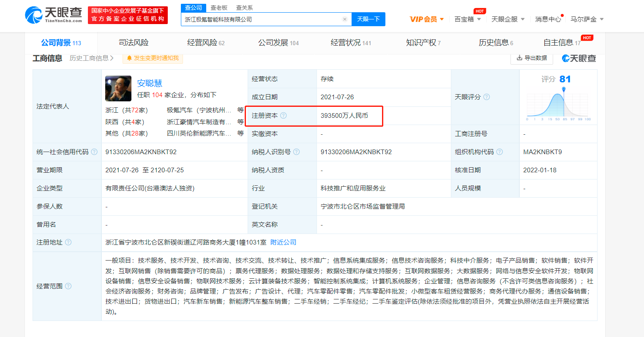Show the help icon beside 统一社会信用代码
This screenshot has width=644, height=337.
click(x=94, y=152)
